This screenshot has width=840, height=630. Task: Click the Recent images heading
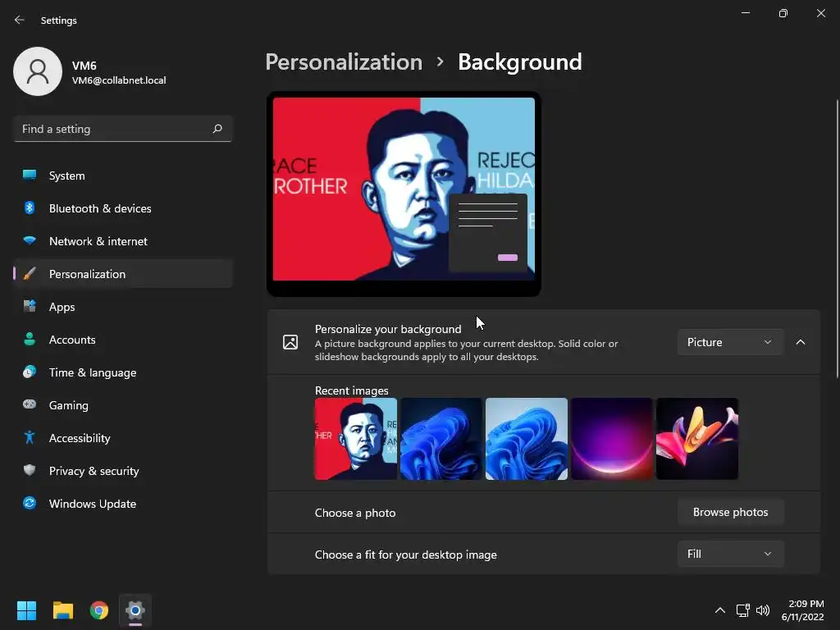(x=351, y=390)
